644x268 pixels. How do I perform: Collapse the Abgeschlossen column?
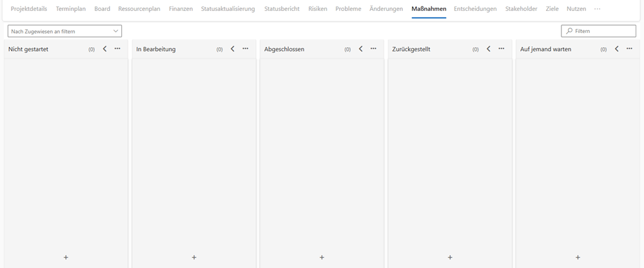pyautogui.click(x=360, y=48)
